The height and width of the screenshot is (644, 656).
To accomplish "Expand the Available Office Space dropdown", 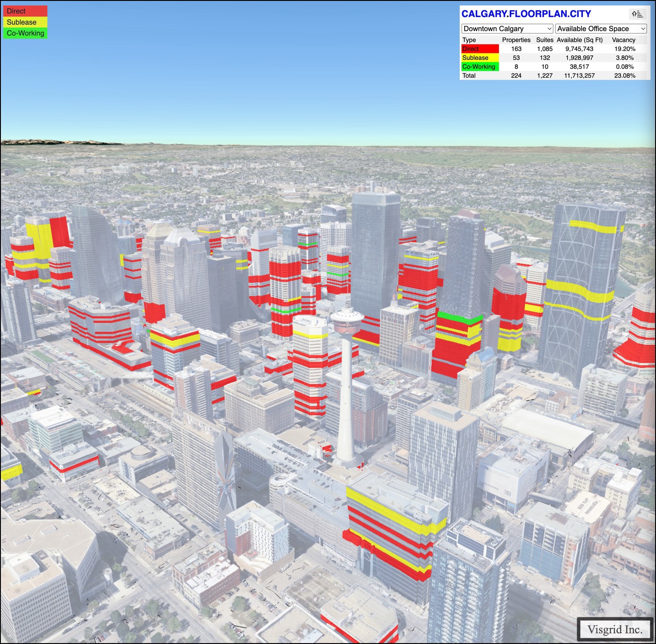I will coord(601,29).
